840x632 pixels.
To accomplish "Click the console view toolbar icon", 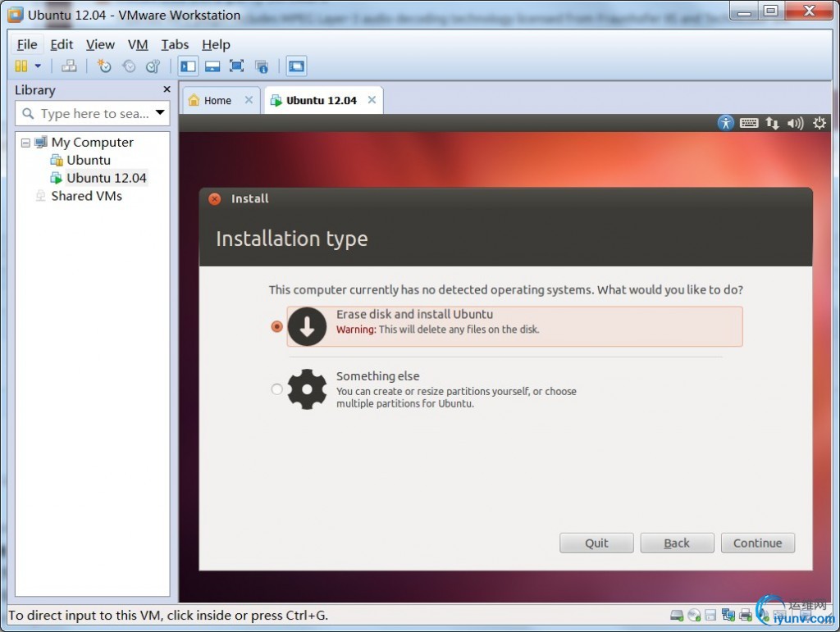I will point(296,66).
